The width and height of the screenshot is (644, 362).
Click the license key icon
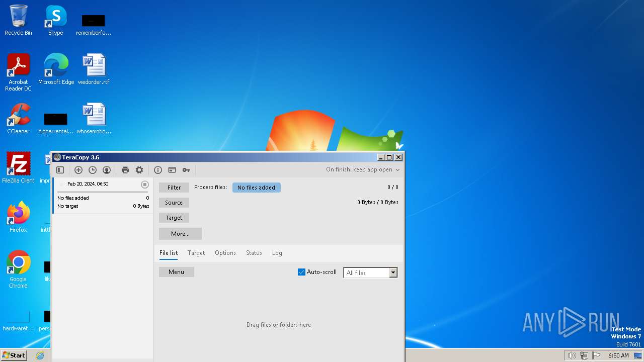(x=186, y=170)
